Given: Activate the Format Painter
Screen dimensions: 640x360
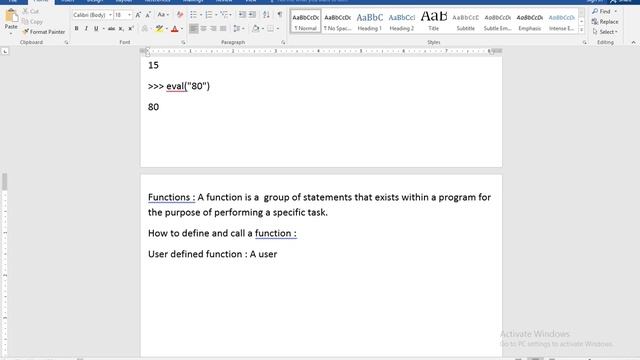Looking at the screenshot, I should (x=44, y=32).
